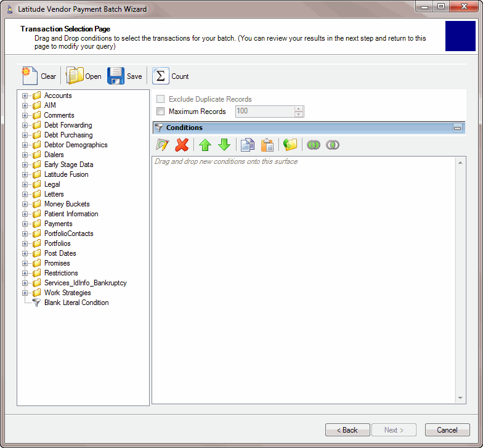Move condition down with green arrow
Viewport: 483px width, 448px height.
(x=224, y=145)
